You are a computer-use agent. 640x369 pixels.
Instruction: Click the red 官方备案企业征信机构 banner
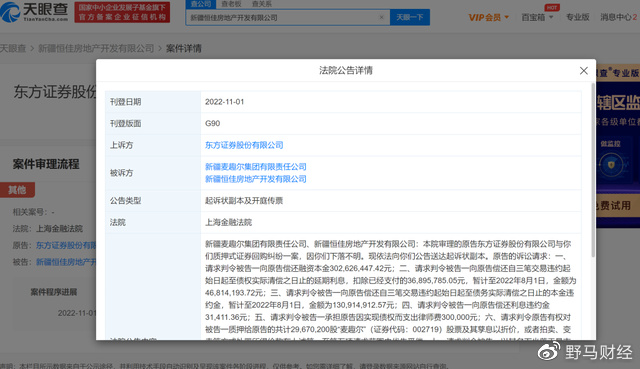tap(122, 12)
